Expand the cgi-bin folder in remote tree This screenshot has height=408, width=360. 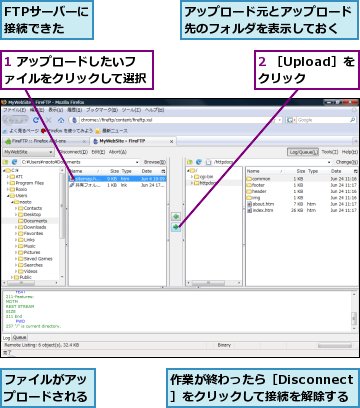[x=192, y=177]
